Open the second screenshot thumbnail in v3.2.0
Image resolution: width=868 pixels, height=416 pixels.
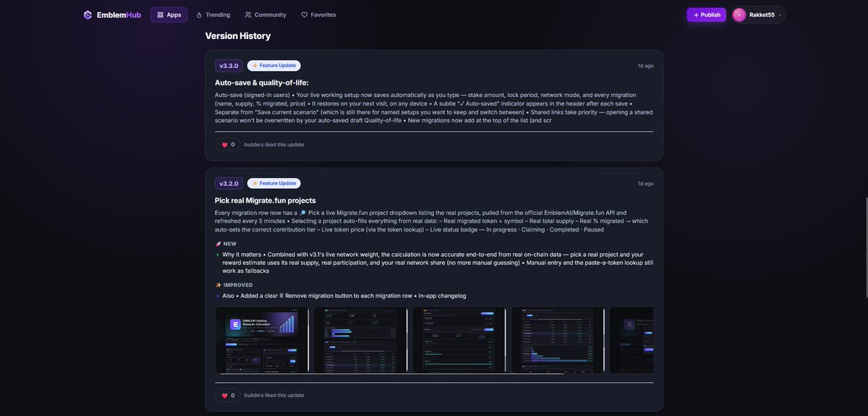point(360,340)
